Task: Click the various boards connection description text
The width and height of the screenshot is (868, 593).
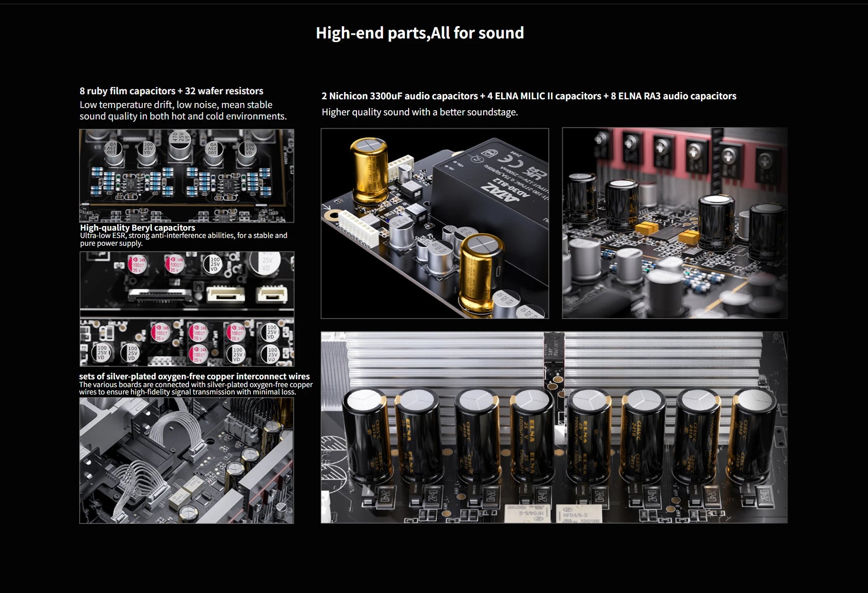Action: pyautogui.click(x=195, y=388)
